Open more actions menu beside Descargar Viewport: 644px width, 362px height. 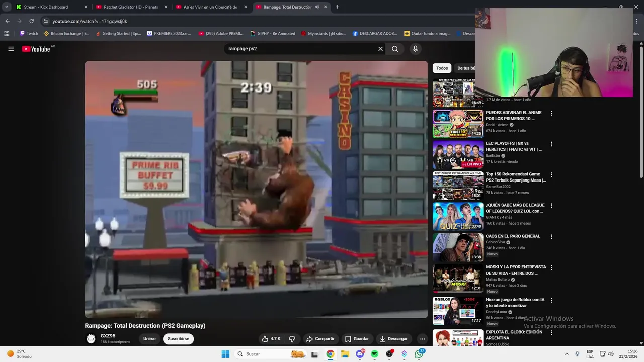pos(423,339)
